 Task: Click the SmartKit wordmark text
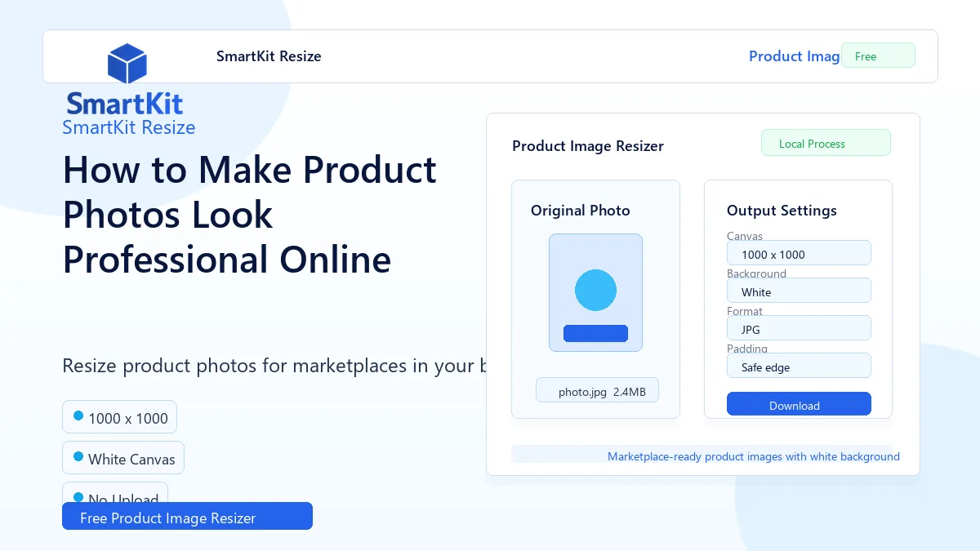point(125,104)
